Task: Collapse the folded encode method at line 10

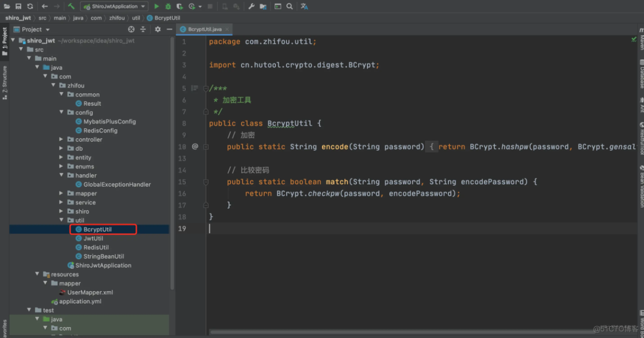Action: (x=206, y=147)
